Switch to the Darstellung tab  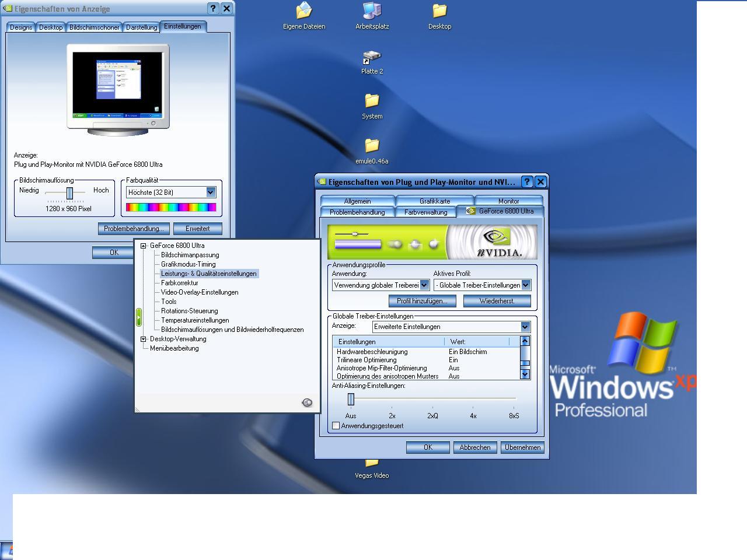(x=141, y=27)
